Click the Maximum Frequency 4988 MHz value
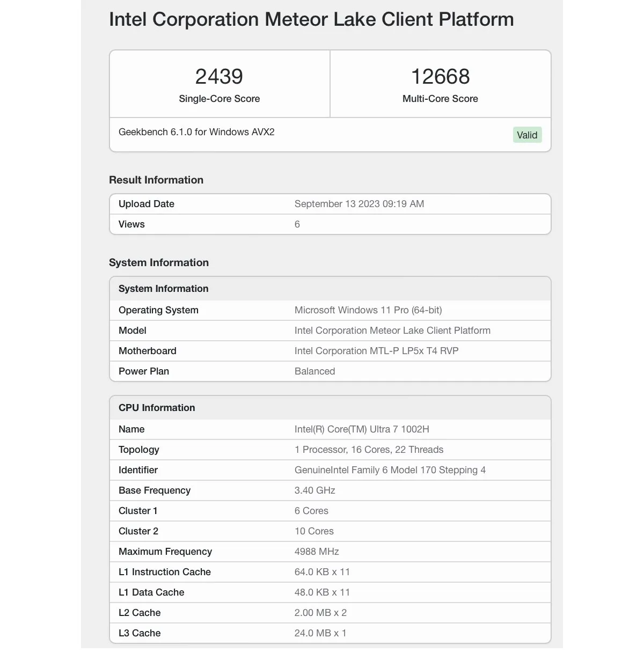This screenshot has height=653, width=644. (x=317, y=552)
